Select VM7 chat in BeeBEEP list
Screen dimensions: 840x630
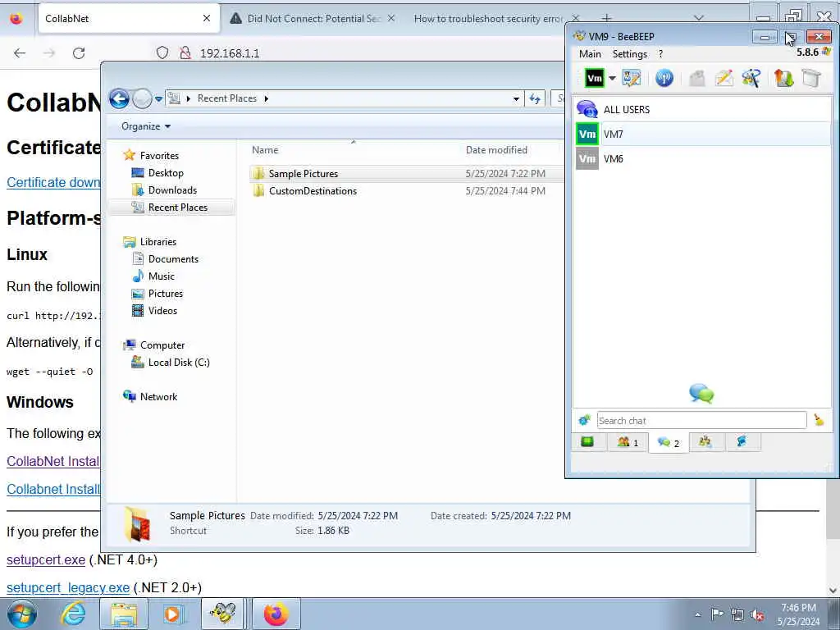pos(702,134)
